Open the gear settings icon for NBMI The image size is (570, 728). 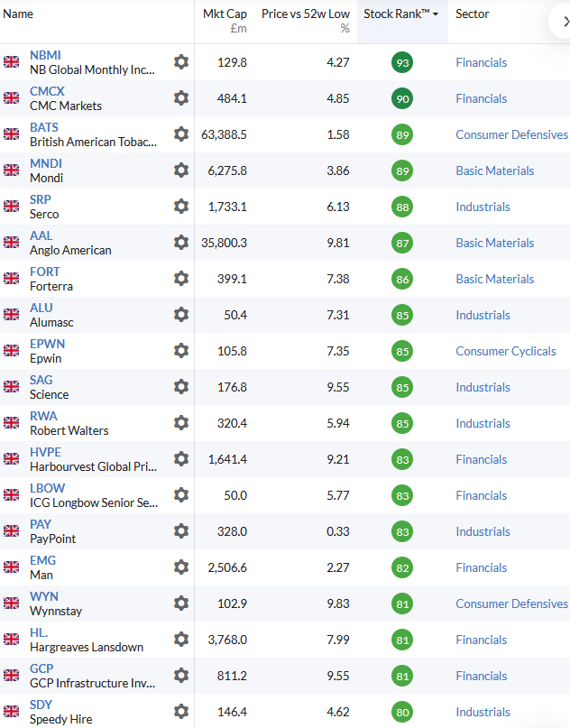[181, 61]
